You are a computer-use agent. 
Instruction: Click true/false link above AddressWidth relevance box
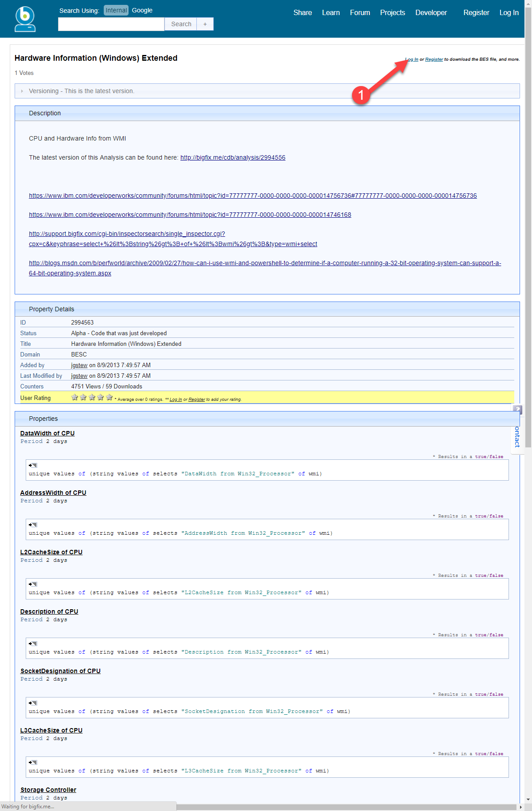pyautogui.click(x=489, y=516)
